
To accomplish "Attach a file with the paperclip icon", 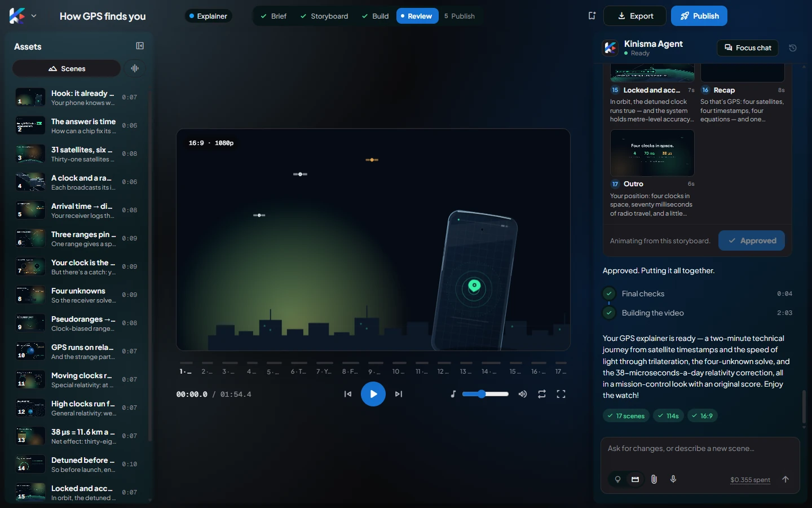I will point(654,479).
